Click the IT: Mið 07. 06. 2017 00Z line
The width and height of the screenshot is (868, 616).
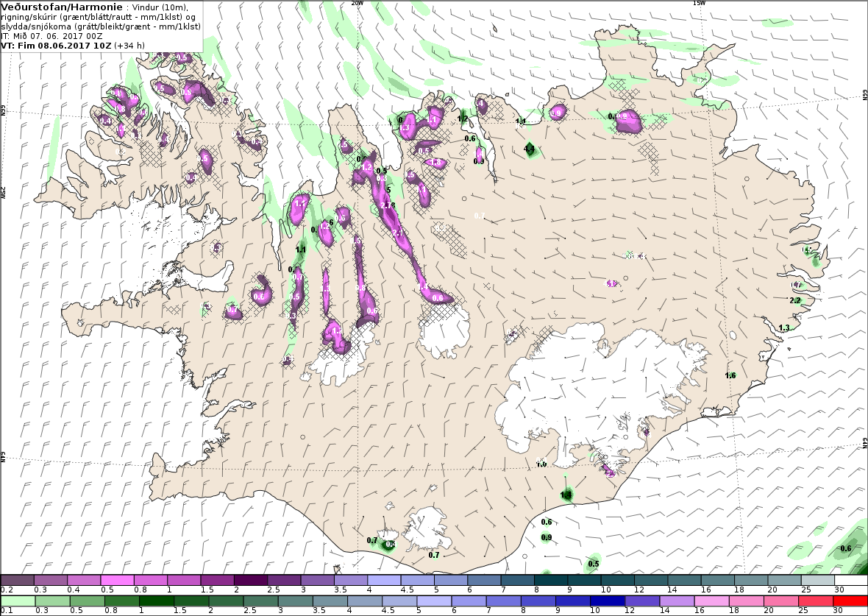[x=51, y=36]
